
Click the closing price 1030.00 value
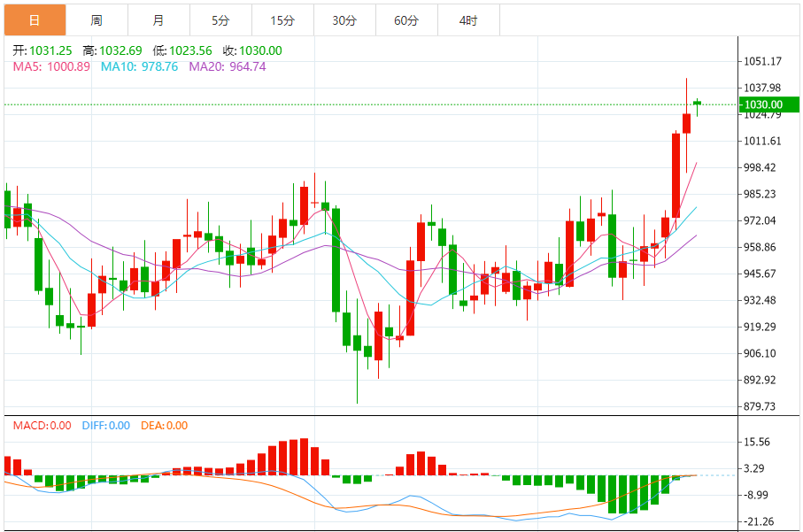point(260,50)
